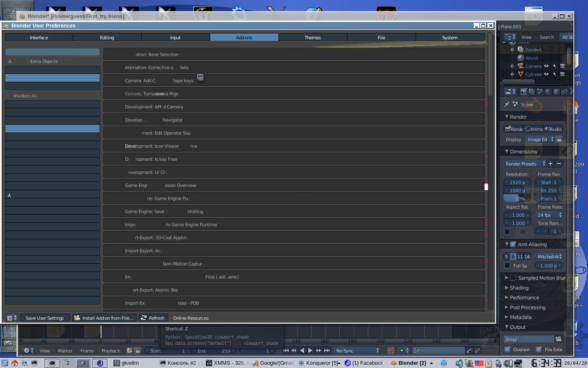588x368 pixels.
Task: Toggle Camera selectability arrow
Action: tap(555, 66)
